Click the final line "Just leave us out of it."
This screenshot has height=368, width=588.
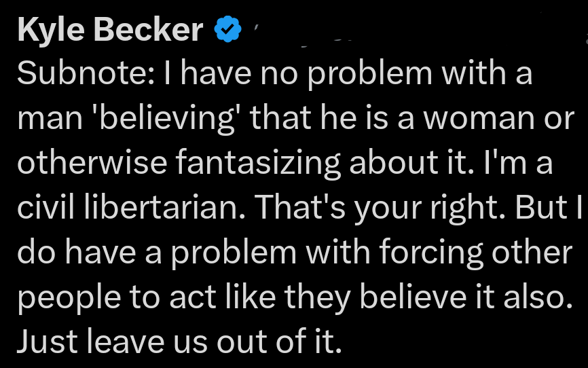(x=177, y=342)
